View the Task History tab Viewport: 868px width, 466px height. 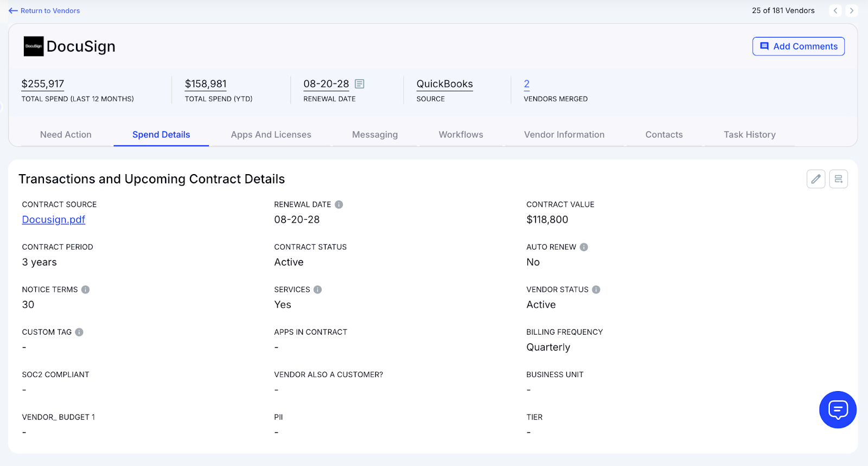[749, 135]
